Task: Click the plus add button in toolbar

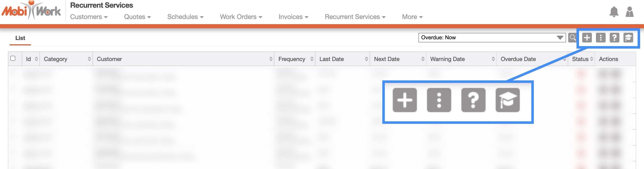Action: coord(587,38)
